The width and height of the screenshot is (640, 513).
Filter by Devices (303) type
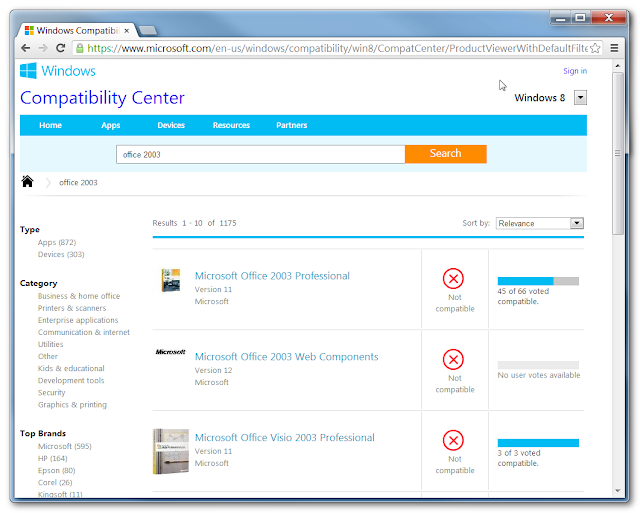pos(61,254)
